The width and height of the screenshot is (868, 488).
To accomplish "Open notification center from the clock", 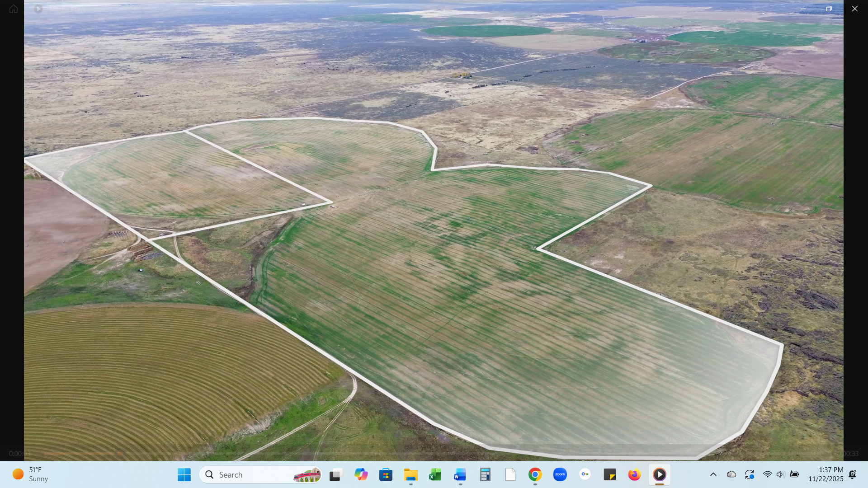I will click(826, 474).
